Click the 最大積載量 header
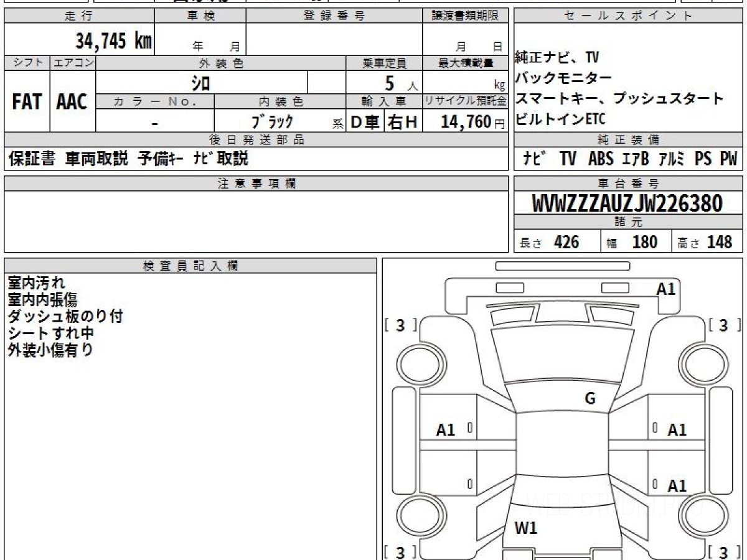 pos(466,63)
